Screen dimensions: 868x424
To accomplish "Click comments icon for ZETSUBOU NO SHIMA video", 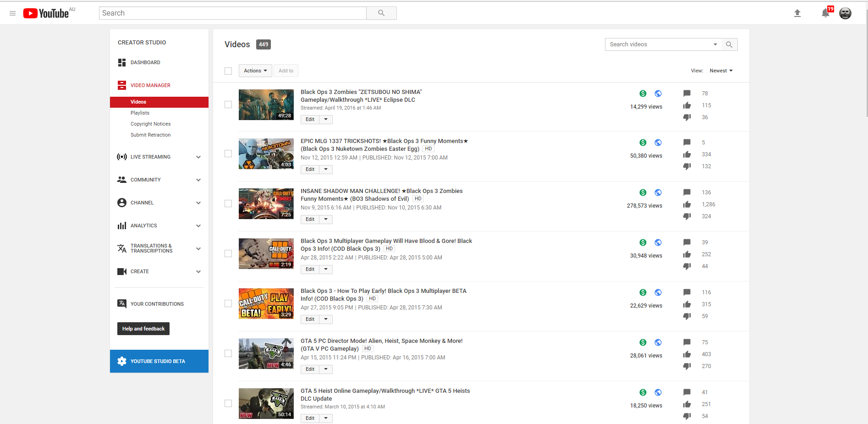I will tap(687, 94).
